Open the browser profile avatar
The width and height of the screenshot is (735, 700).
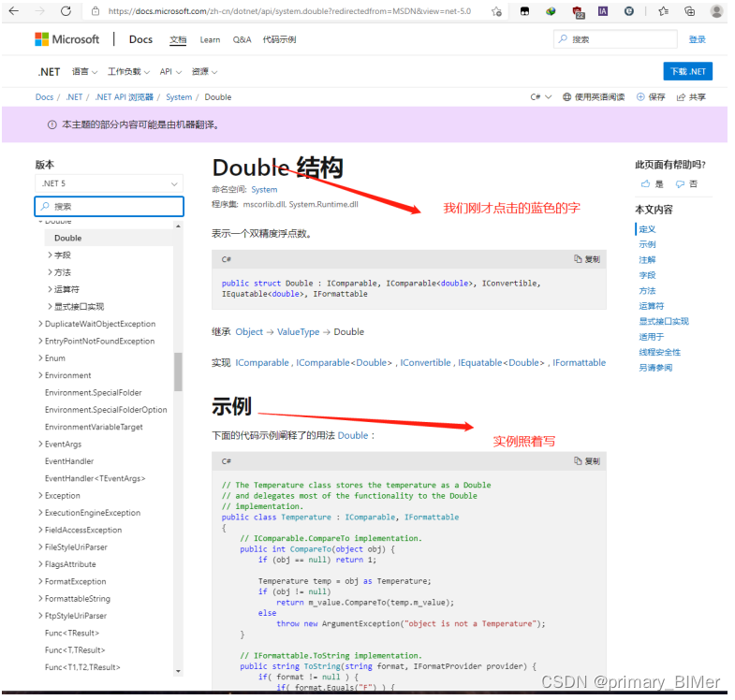point(716,11)
